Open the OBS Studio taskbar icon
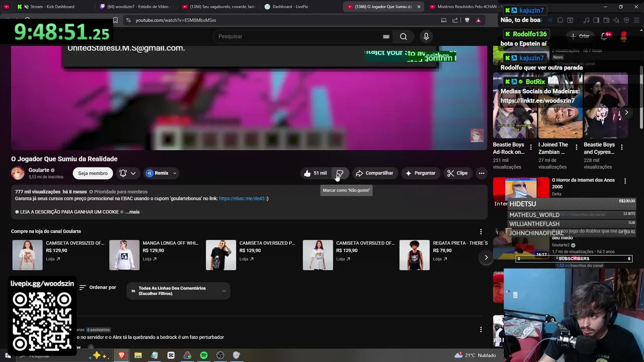Viewport: 644px width, 362px height. point(220,355)
